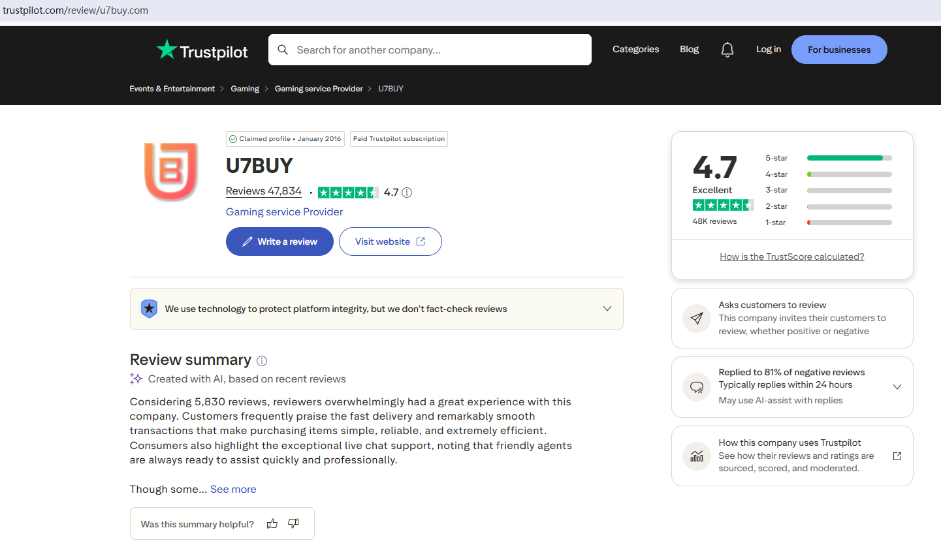Viewport: 941px width, 560px height.
Task: Click the green star rating beside Reviews 47,834
Action: (x=348, y=193)
